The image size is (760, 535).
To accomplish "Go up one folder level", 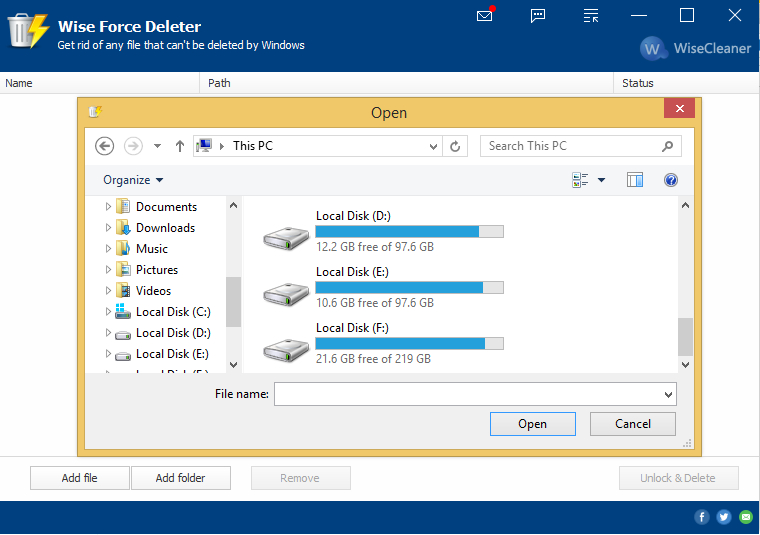I will point(180,146).
